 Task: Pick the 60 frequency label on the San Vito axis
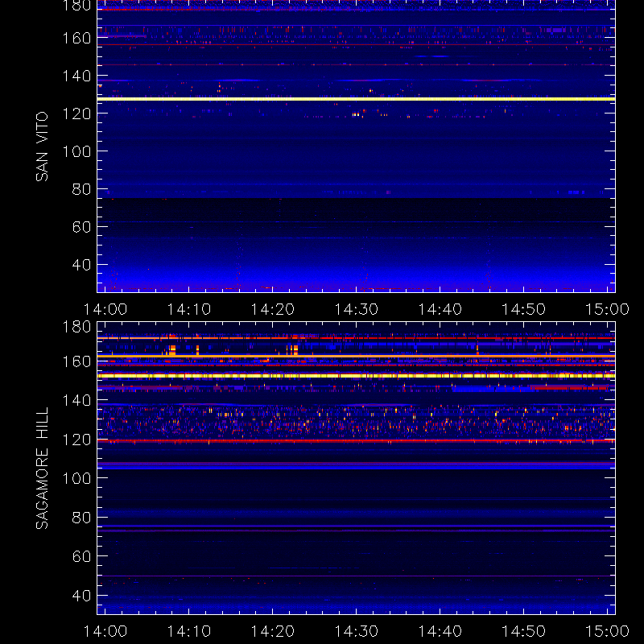81,227
